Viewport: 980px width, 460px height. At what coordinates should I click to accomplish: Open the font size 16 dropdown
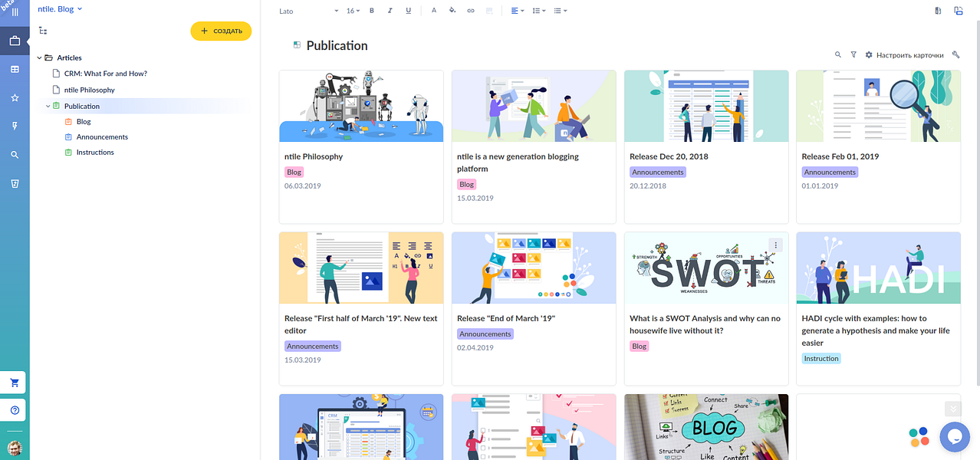pyautogui.click(x=353, y=11)
